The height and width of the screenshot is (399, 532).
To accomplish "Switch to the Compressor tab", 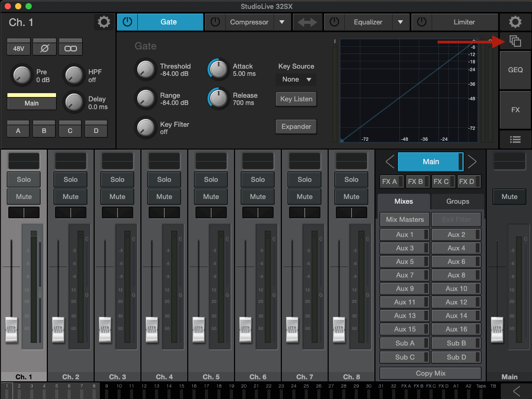I will [x=250, y=22].
